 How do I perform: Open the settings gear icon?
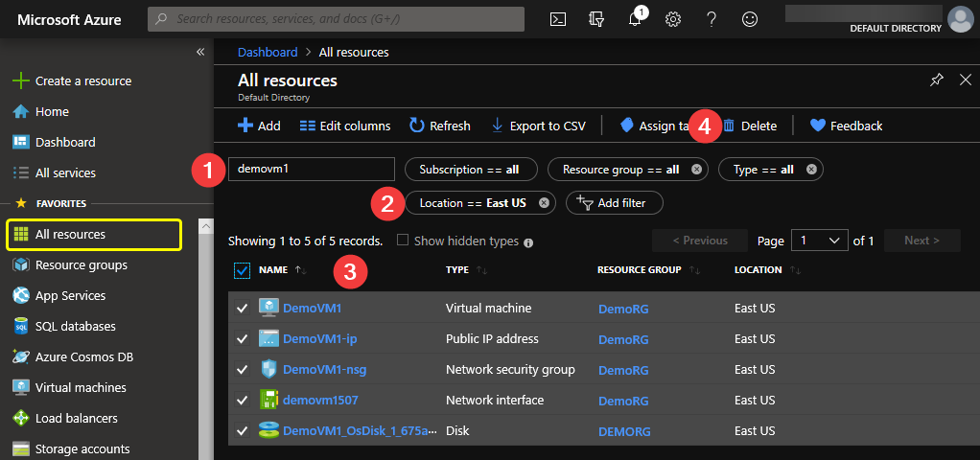[672, 19]
